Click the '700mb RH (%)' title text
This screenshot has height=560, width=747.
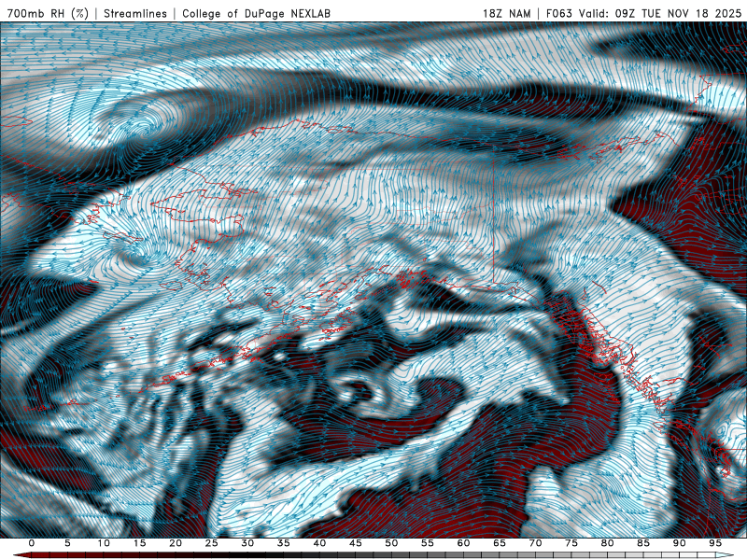49,13
